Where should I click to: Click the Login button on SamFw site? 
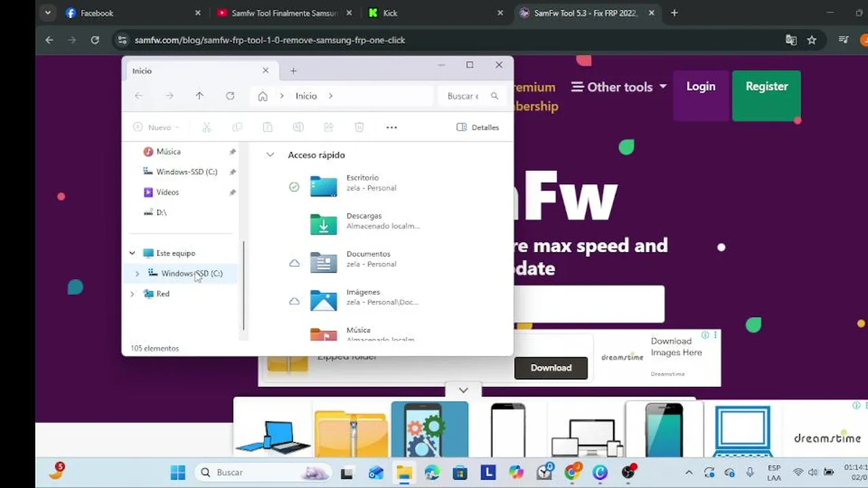[701, 95]
